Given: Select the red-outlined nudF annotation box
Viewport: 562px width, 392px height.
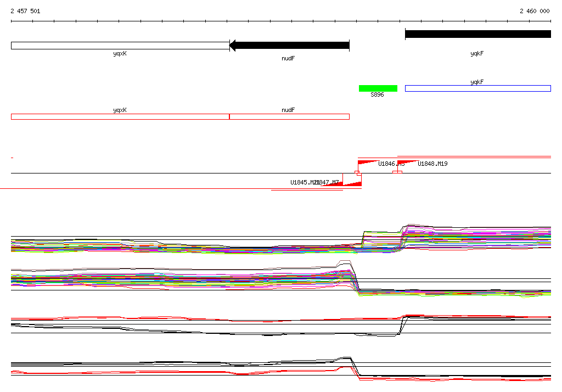Looking at the screenshot, I should click(x=289, y=116).
